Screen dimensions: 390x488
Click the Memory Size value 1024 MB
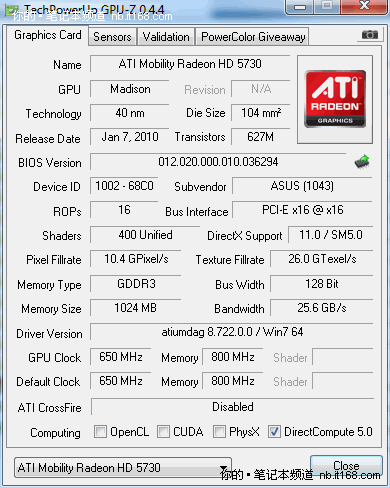click(x=136, y=308)
